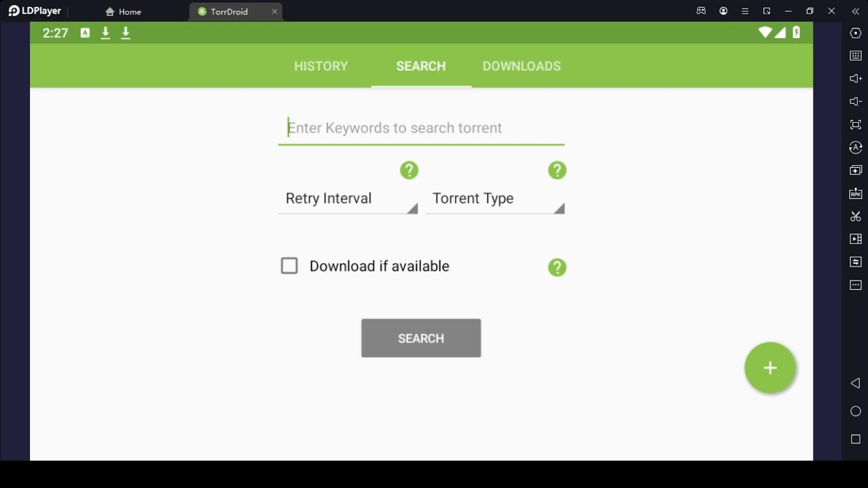This screenshot has height=488, width=868.
Task: Click the LDPlayer mini-window mode icon in the title bar
Action: (767, 11)
